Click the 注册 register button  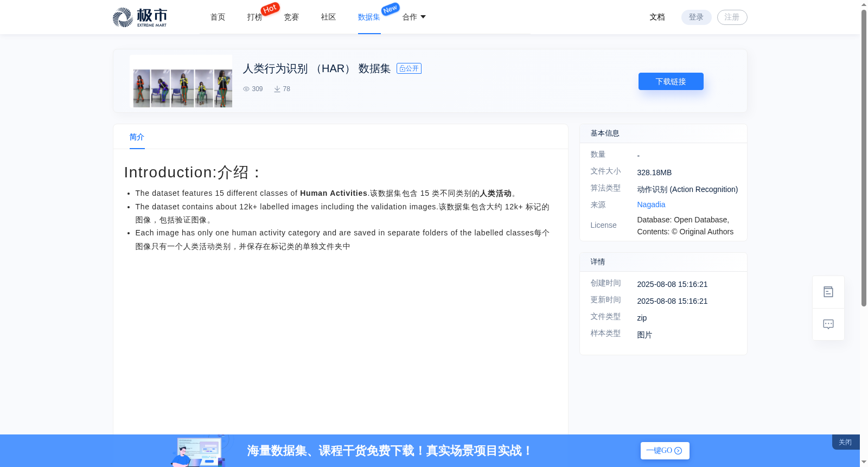pos(732,17)
